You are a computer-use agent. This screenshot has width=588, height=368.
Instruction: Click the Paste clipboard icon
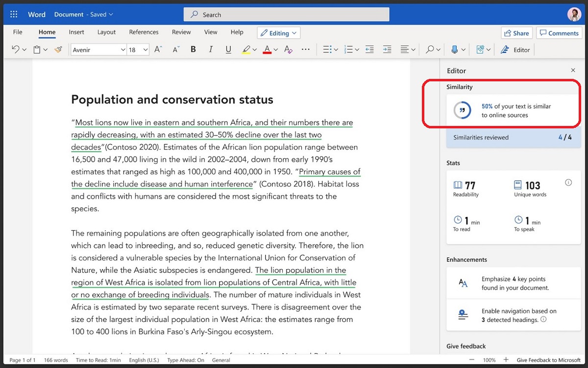pos(36,49)
